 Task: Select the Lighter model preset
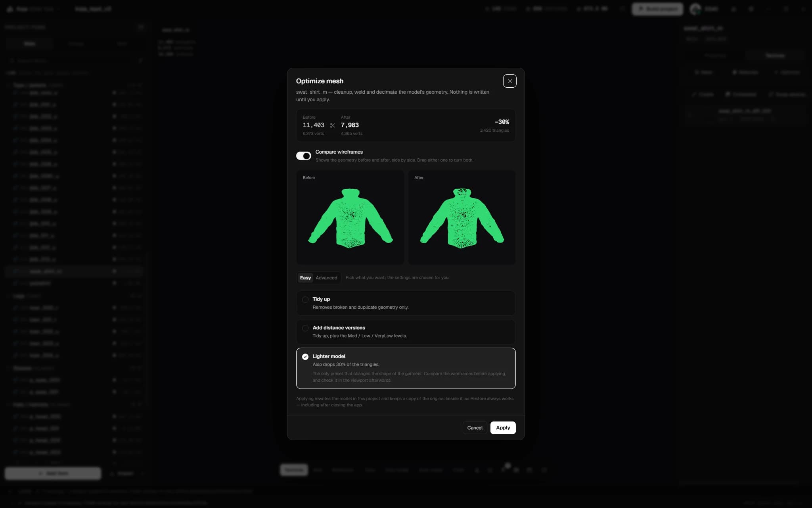406,368
